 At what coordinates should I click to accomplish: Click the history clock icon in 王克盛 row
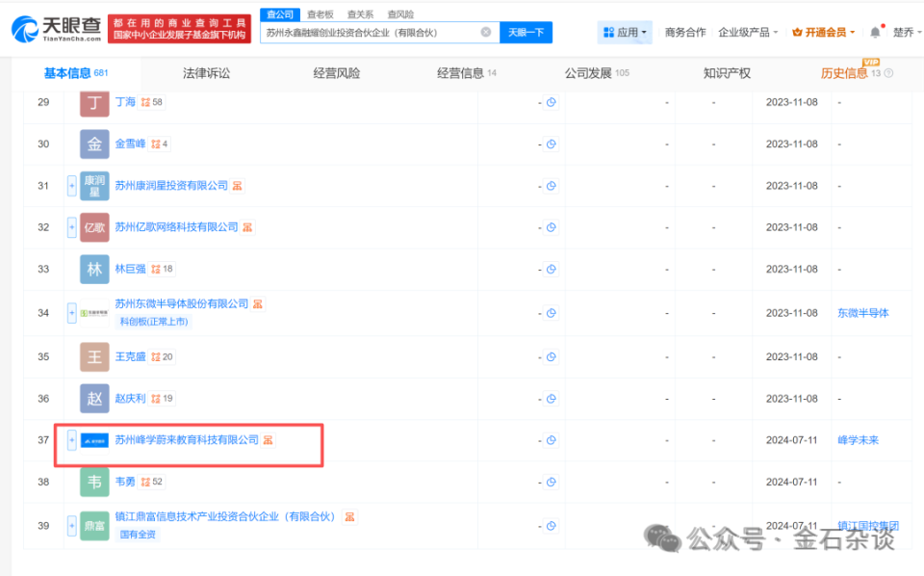[551, 356]
